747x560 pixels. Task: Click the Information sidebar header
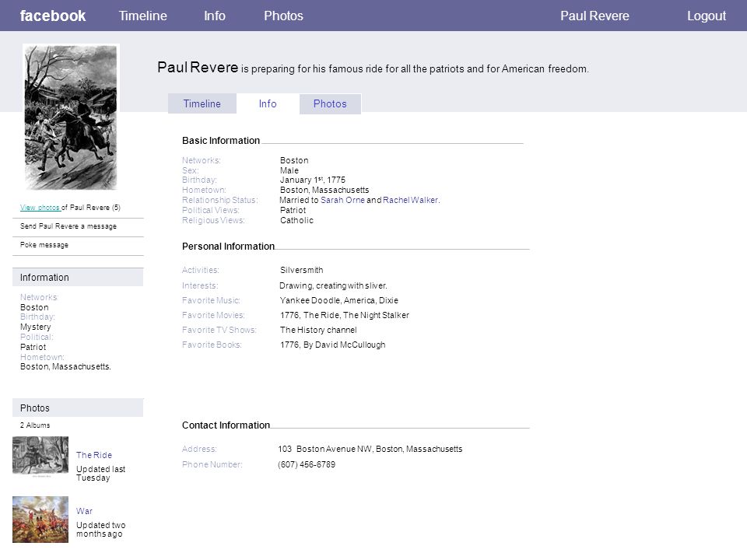pos(78,277)
